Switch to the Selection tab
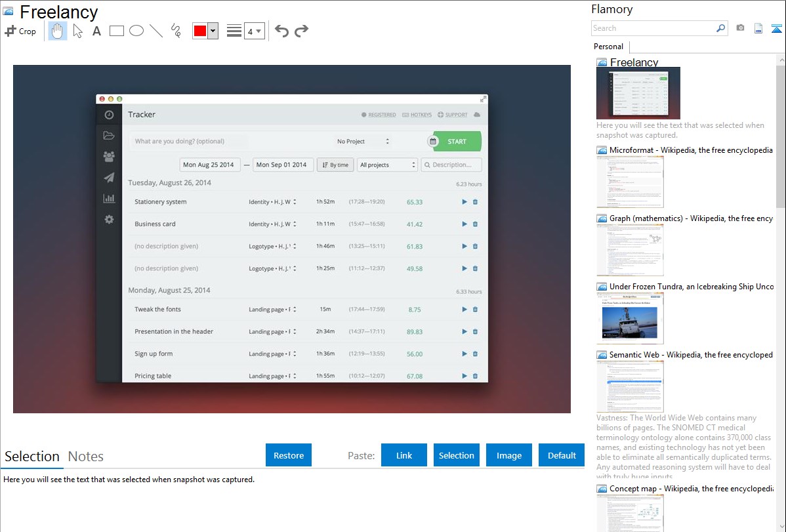Screen dimensions: 786x532 click(x=32, y=457)
